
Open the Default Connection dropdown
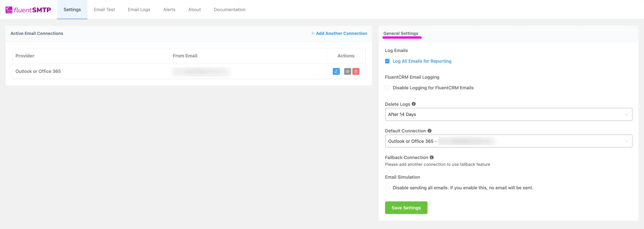tap(508, 141)
